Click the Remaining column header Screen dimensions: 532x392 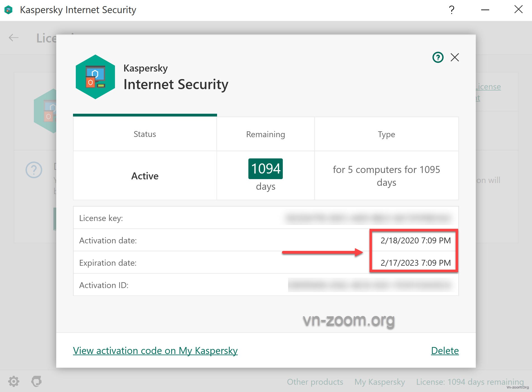[x=265, y=134]
